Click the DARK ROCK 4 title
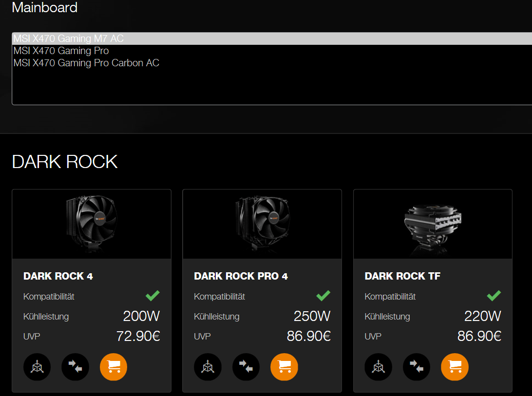 point(58,276)
